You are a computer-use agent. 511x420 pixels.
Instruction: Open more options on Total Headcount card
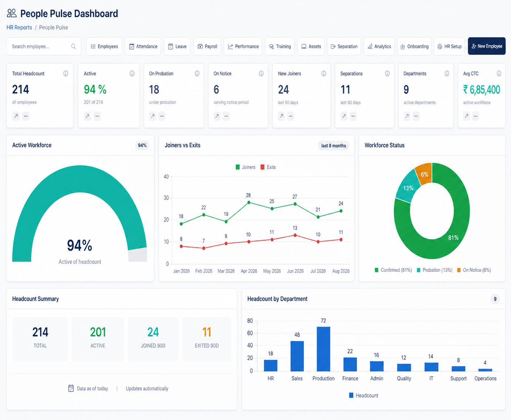click(x=25, y=116)
